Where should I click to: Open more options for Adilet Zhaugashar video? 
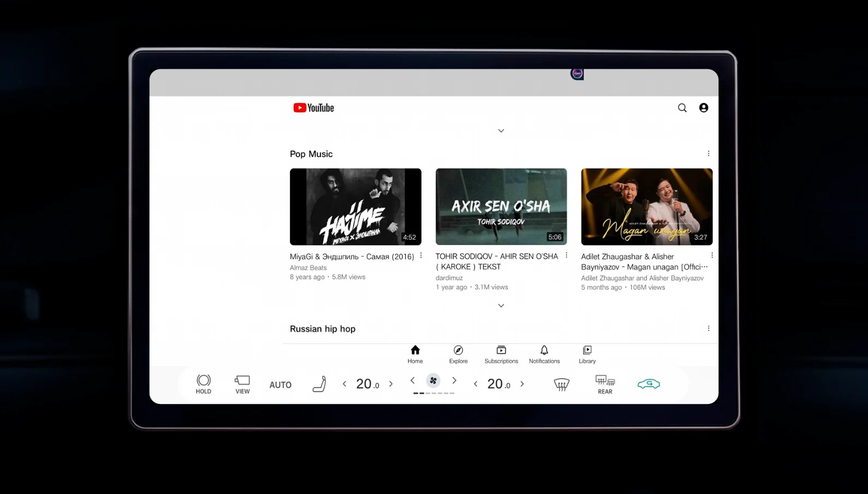point(712,255)
